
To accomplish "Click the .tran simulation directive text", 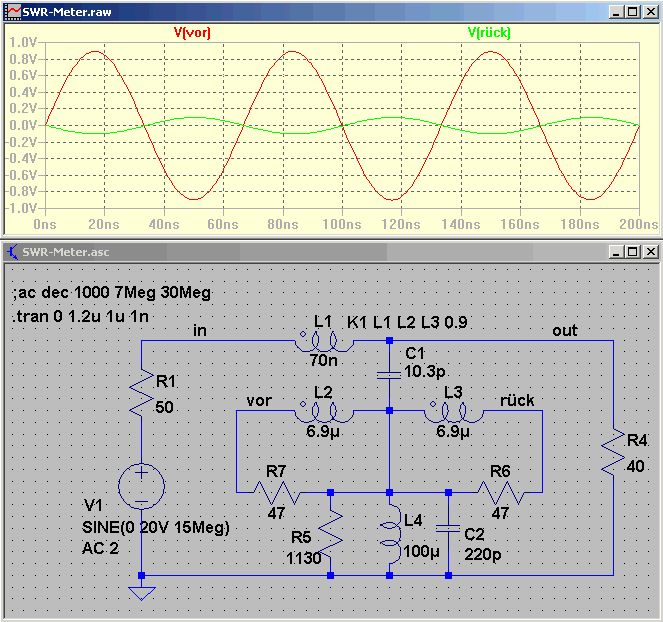I will pyautogui.click(x=80, y=316).
